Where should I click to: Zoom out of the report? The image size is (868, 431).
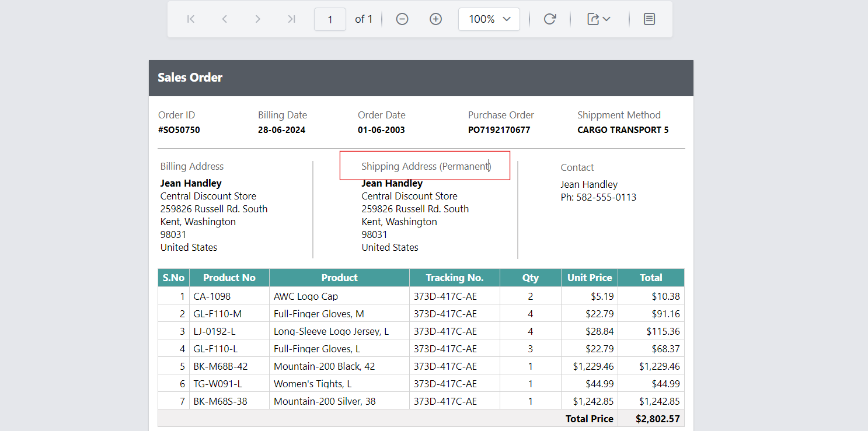tap(402, 19)
